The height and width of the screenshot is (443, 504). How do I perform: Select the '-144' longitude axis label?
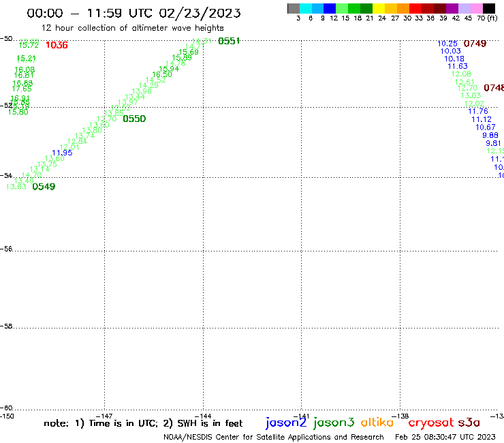pyautogui.click(x=203, y=416)
